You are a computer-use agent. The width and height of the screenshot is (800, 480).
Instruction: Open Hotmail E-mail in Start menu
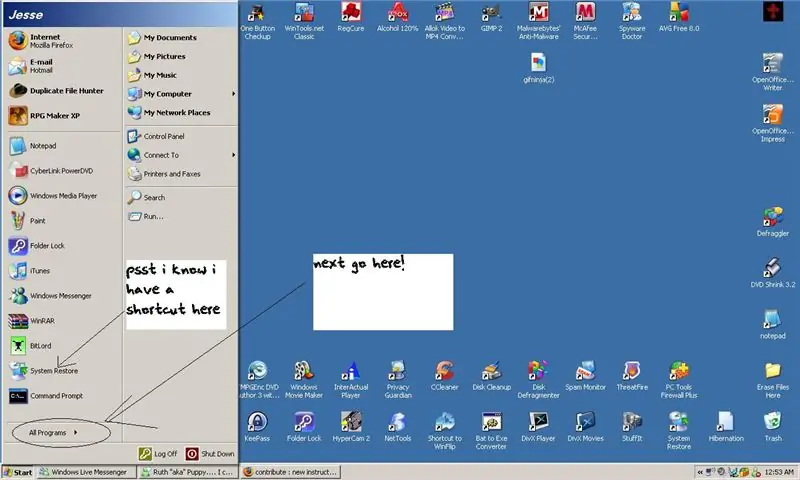tap(61, 66)
